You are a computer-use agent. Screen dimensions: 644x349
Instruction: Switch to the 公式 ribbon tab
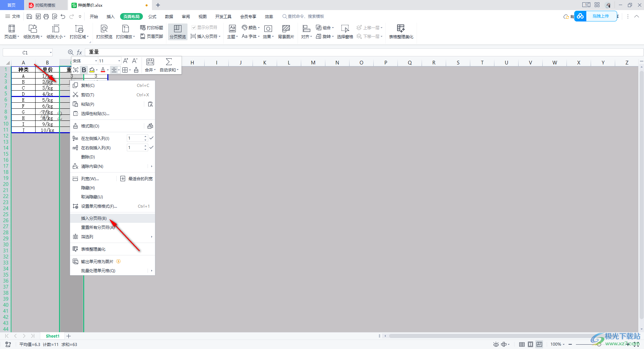coord(152,16)
